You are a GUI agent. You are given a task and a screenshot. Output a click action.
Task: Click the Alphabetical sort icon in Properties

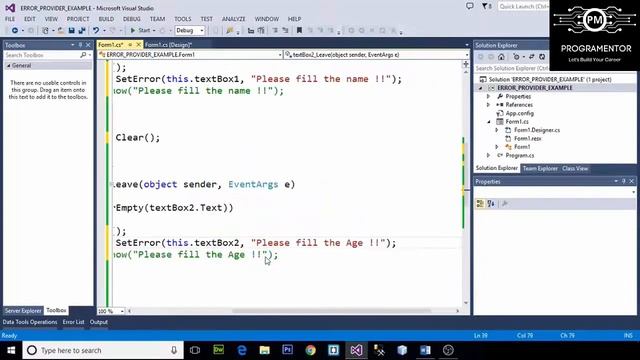pyautogui.click(x=491, y=204)
